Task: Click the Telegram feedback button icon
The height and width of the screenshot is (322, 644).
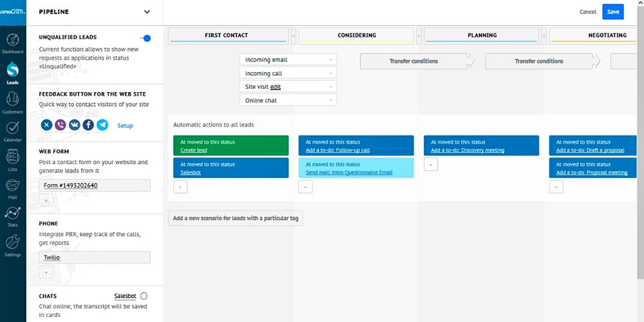Action: [x=102, y=125]
